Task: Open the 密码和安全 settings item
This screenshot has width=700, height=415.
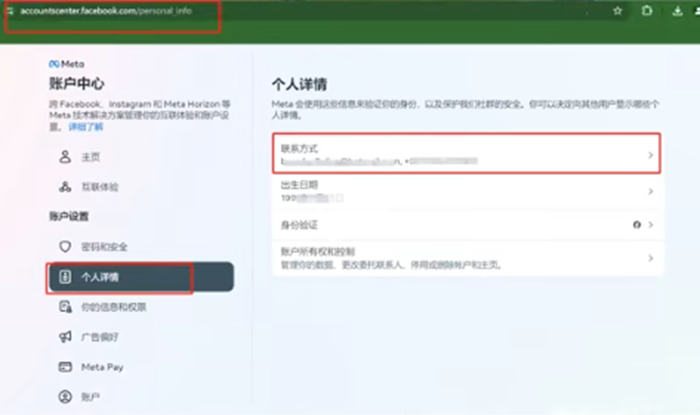Action: point(141,246)
